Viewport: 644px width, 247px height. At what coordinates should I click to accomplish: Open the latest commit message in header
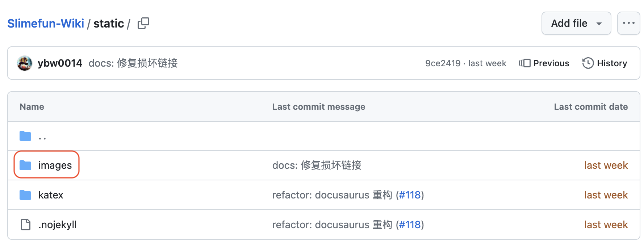[x=133, y=63]
